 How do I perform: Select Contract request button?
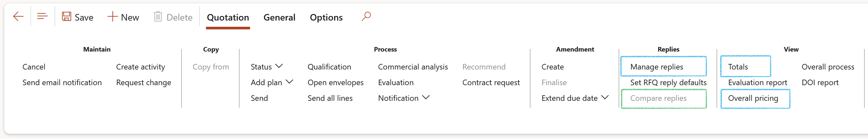click(491, 83)
